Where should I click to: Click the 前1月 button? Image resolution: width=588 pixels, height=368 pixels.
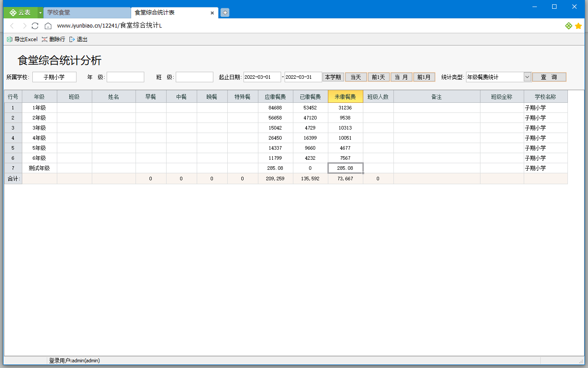pos(424,77)
